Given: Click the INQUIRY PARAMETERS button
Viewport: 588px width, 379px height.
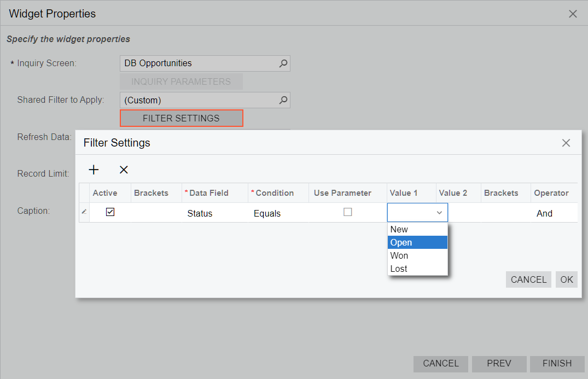Looking at the screenshot, I should 181,81.
